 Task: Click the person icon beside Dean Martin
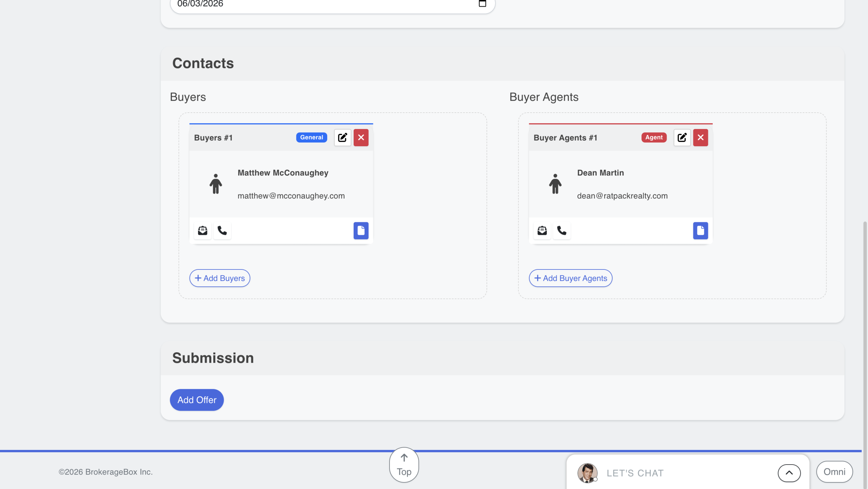555,184
